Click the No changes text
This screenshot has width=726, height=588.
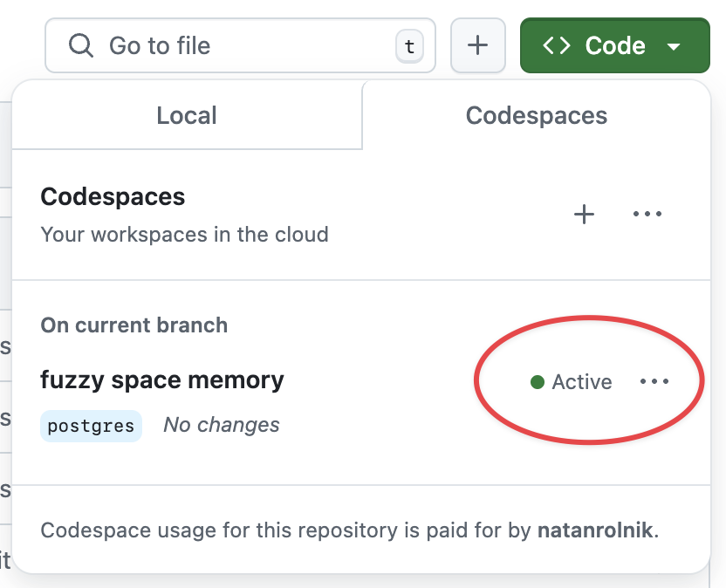tap(221, 425)
